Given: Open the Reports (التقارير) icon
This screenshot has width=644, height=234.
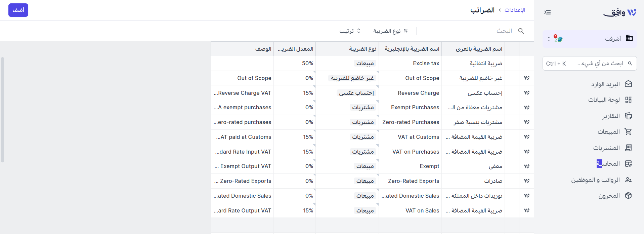Looking at the screenshot, I should tap(629, 116).
